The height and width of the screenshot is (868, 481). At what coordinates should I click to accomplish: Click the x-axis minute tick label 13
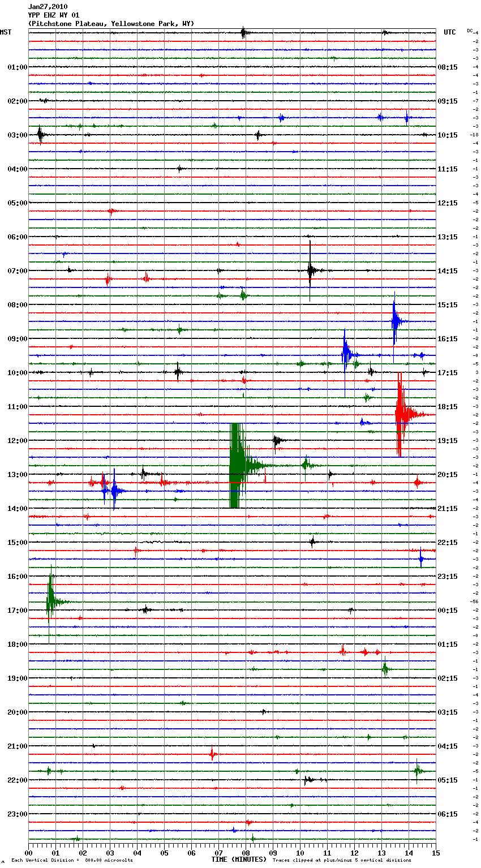pos(381,853)
